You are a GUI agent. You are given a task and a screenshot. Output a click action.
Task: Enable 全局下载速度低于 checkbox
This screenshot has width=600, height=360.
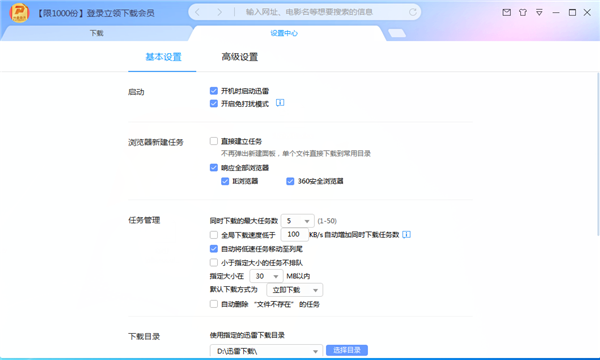(x=214, y=235)
